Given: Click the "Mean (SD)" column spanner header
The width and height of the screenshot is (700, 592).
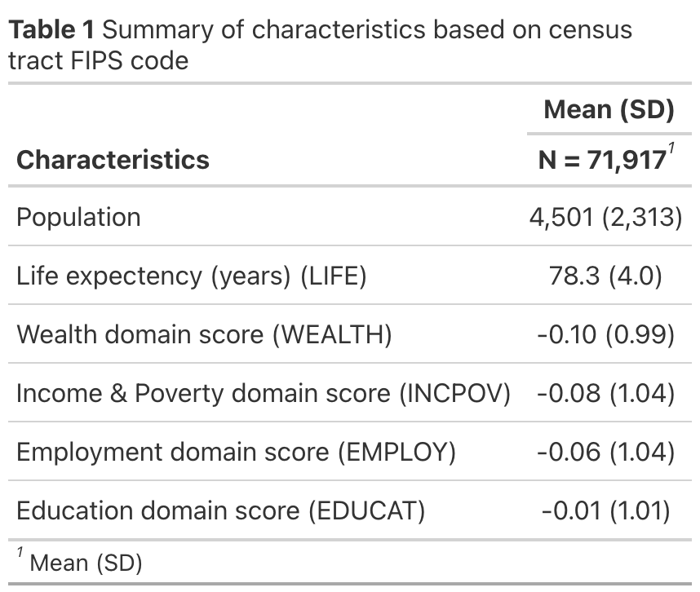Looking at the screenshot, I should coord(609,110).
